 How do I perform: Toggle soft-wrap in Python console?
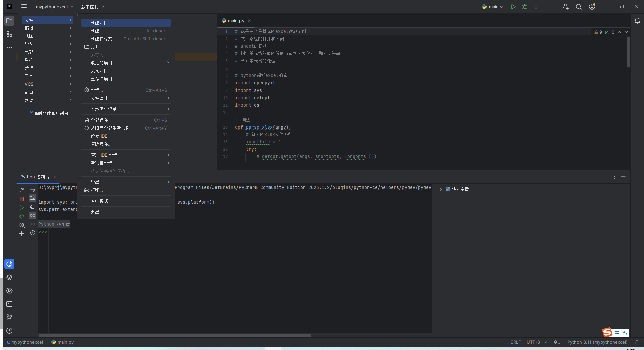point(33,189)
